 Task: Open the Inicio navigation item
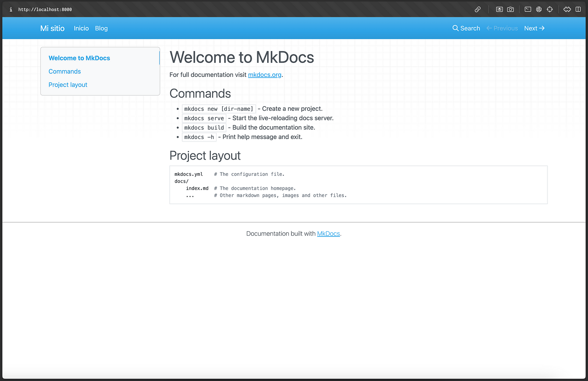tap(81, 28)
